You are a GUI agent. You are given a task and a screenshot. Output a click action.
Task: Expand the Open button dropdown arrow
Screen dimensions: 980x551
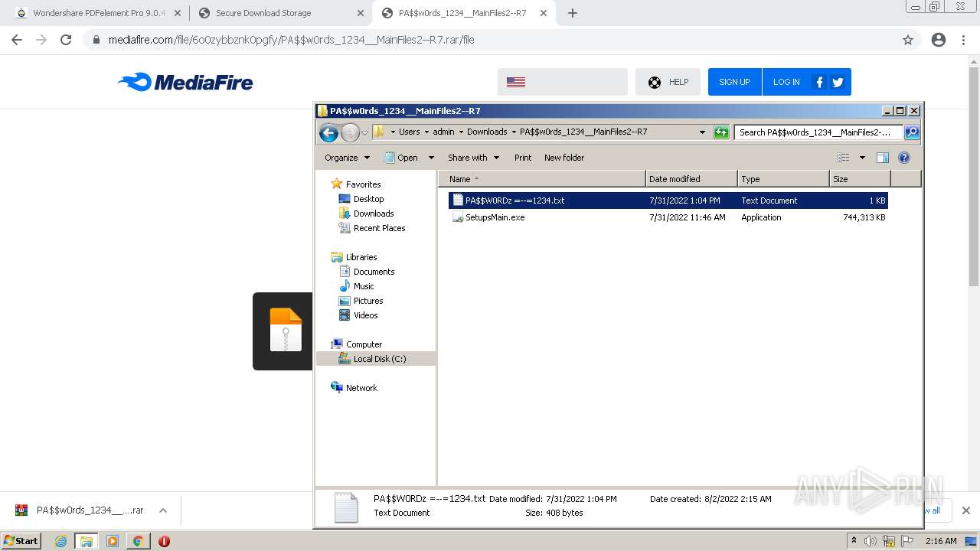(431, 158)
